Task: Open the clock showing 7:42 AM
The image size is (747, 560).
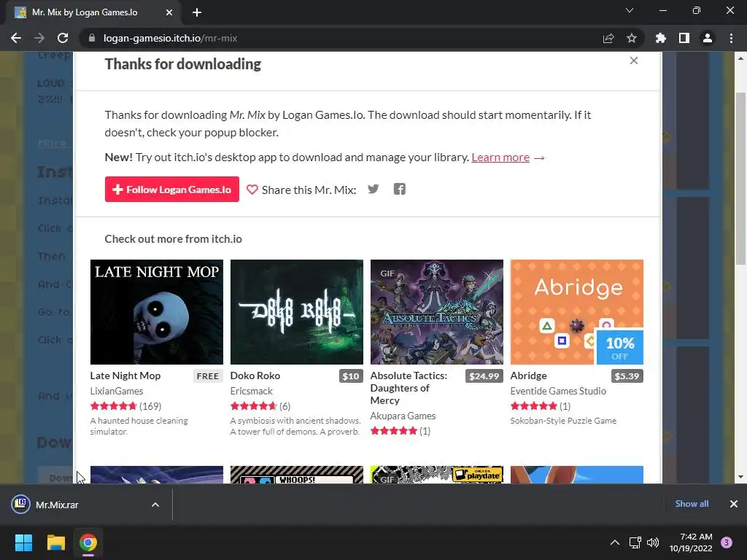Action: click(x=691, y=542)
